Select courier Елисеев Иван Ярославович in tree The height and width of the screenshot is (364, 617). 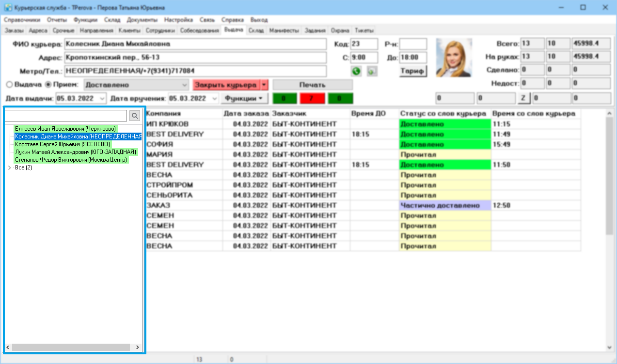[65, 129]
